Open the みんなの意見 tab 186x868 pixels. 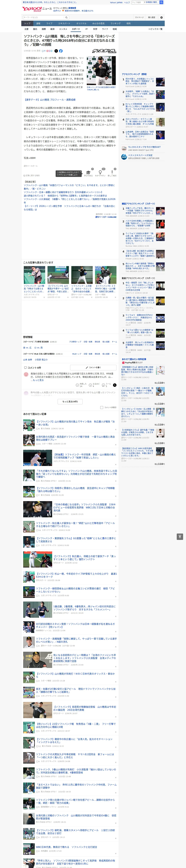point(98,24)
